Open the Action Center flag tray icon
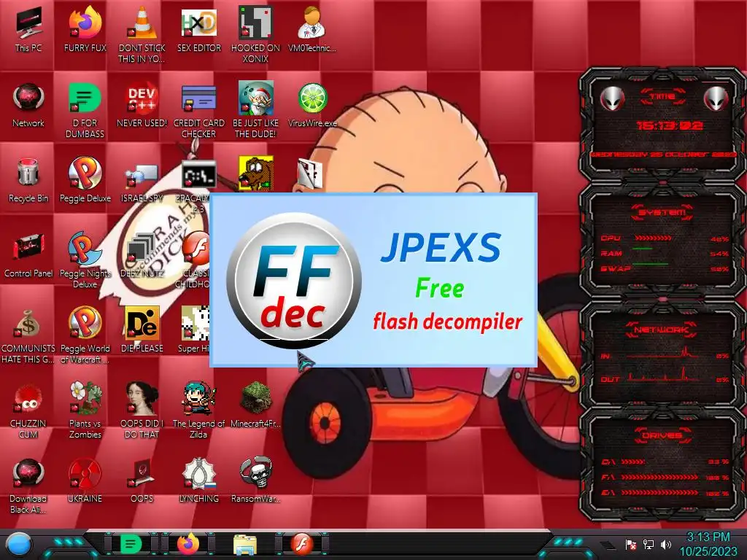Viewport: 747px width, 560px height. (631, 544)
